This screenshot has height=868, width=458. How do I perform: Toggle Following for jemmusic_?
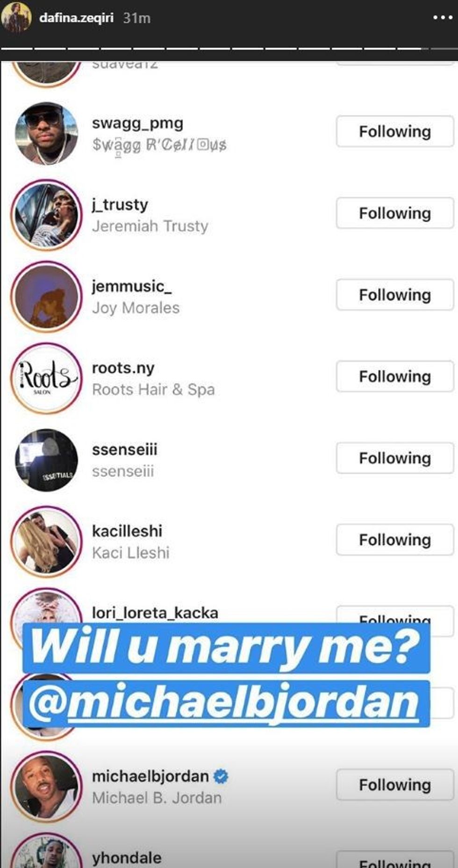(395, 295)
